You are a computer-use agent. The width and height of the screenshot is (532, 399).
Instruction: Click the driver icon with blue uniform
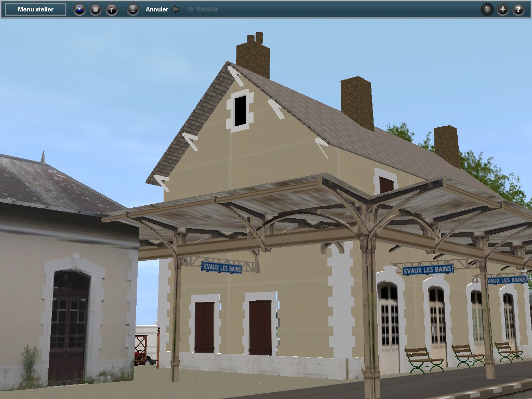click(79, 9)
